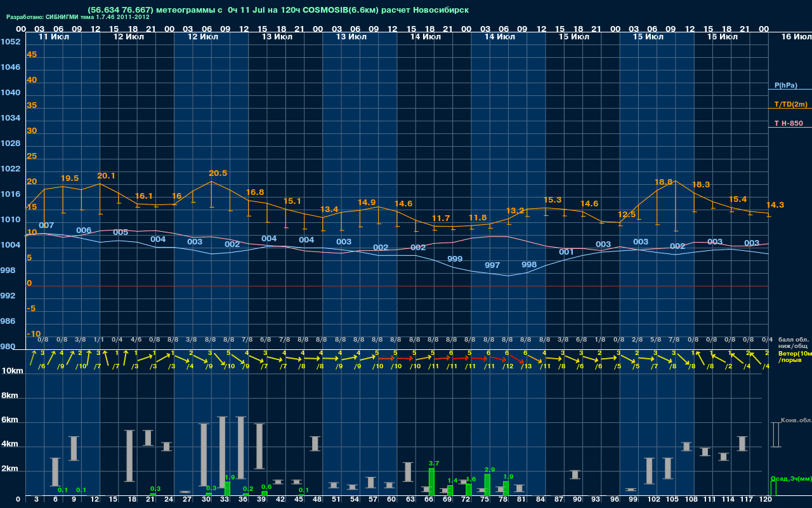Click the green precipitation legend bar symbol
The height and width of the screenshot is (508, 812).
pos(773,488)
